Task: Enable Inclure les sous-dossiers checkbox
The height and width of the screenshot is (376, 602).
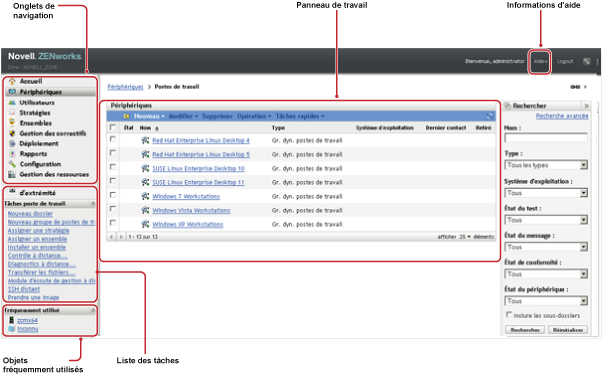Action: [509, 315]
